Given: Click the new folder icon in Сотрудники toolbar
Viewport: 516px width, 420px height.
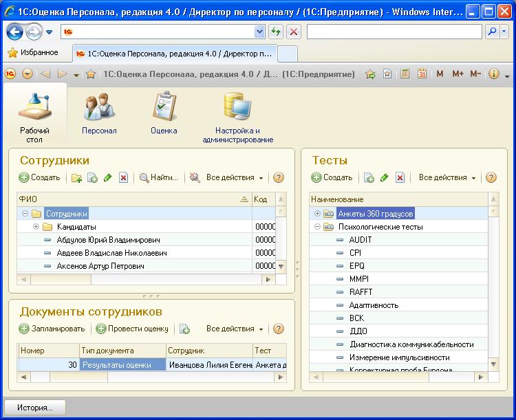Looking at the screenshot, I should tap(76, 178).
